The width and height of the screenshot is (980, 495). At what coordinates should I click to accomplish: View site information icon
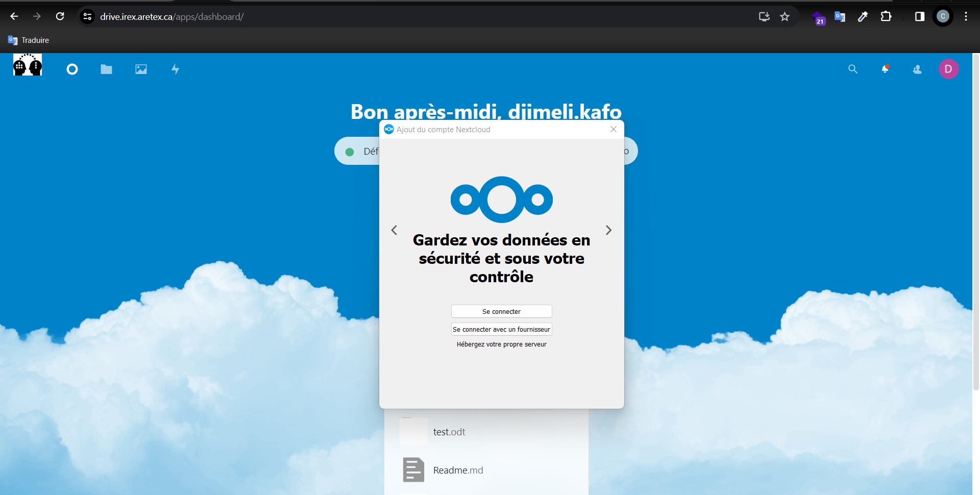point(87,16)
